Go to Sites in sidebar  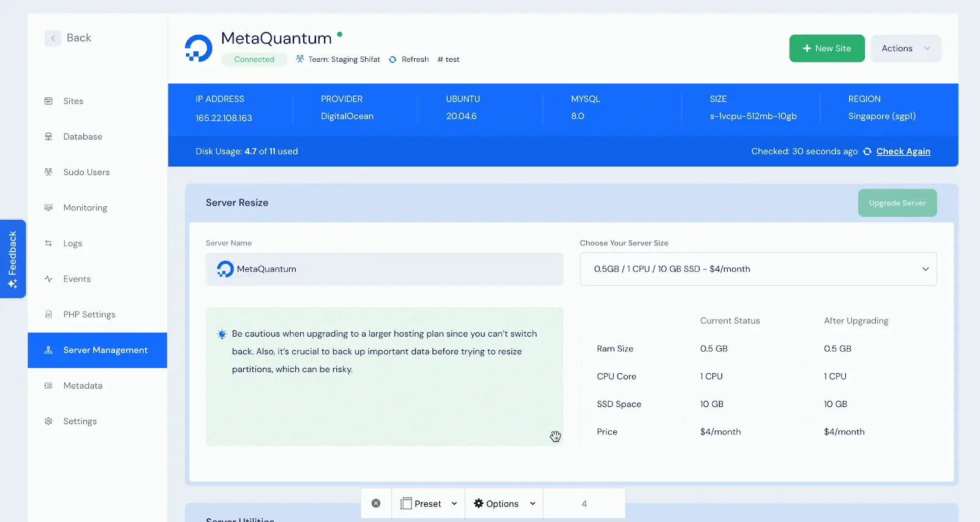pyautogui.click(x=73, y=101)
